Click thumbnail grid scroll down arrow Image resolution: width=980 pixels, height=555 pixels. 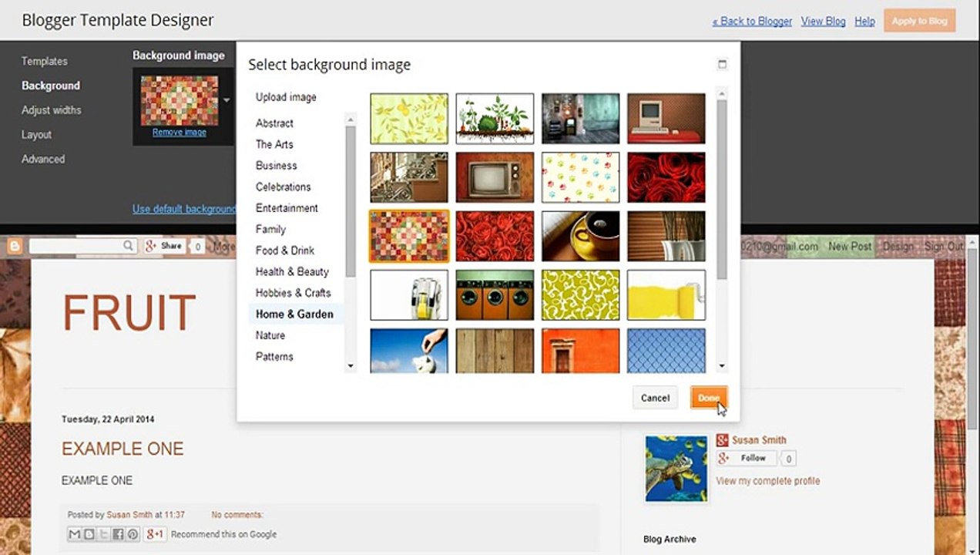[722, 366]
